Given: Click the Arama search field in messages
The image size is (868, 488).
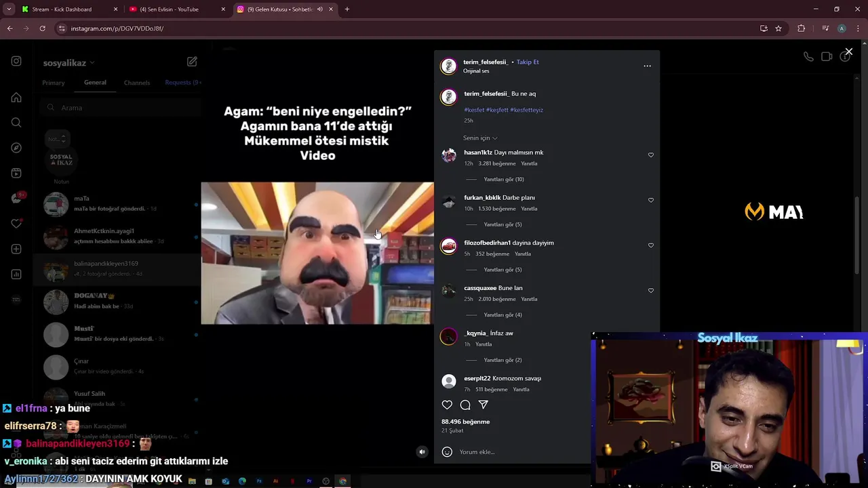Looking at the screenshot, I should tap(121, 108).
